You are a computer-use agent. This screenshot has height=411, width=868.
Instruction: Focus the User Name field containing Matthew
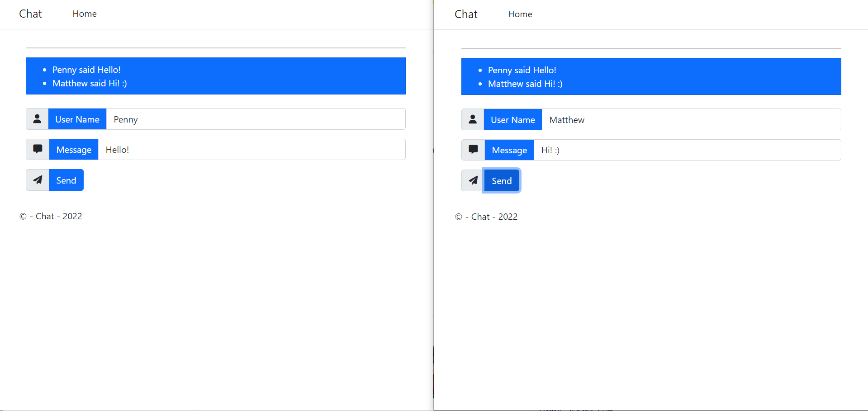(691, 120)
